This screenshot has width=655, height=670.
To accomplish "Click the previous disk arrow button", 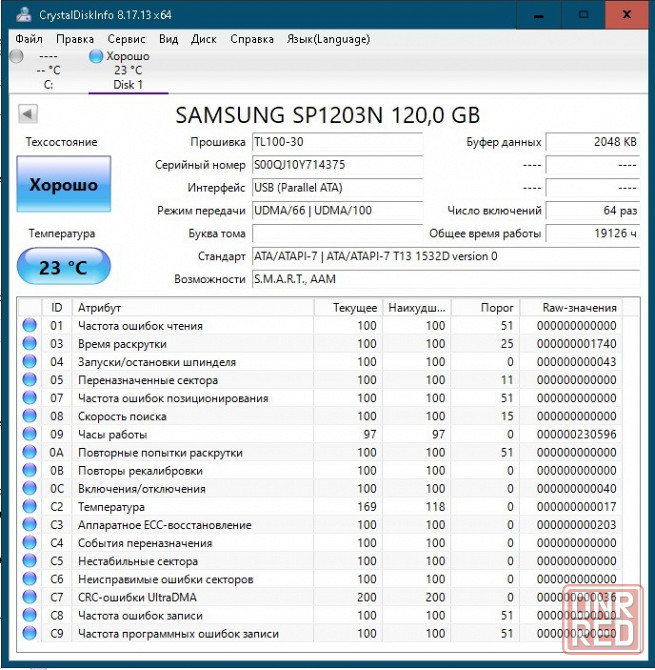I will coord(28,114).
